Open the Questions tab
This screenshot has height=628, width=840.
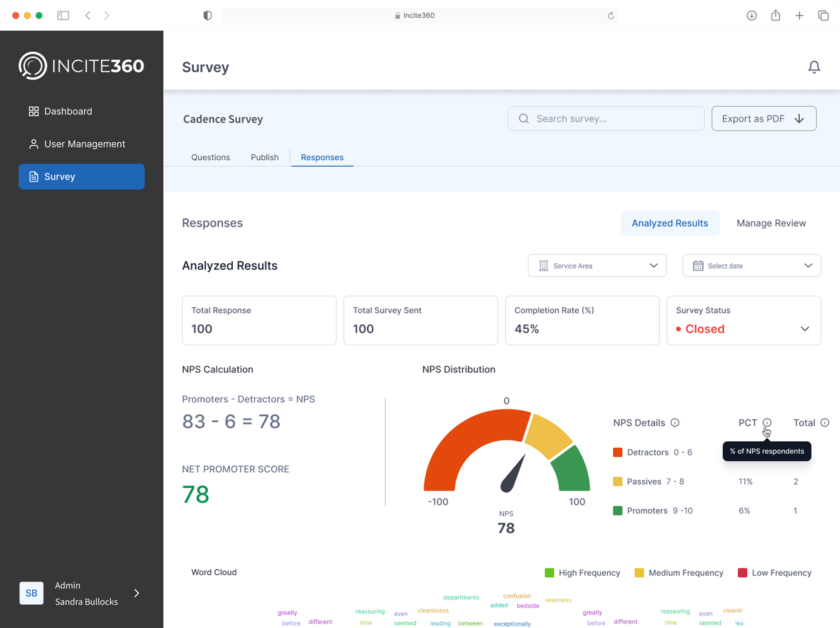tap(210, 157)
